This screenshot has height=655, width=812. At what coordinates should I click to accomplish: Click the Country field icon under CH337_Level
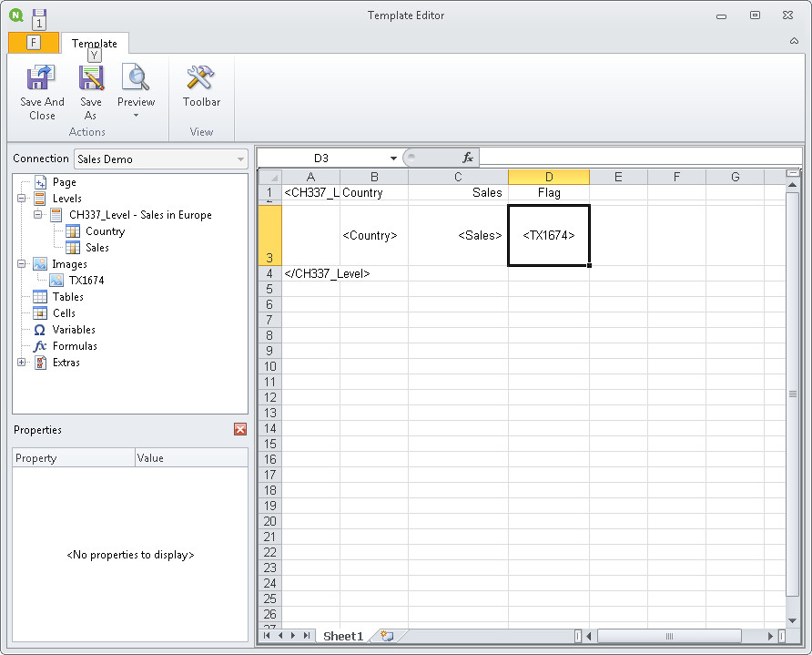74,230
